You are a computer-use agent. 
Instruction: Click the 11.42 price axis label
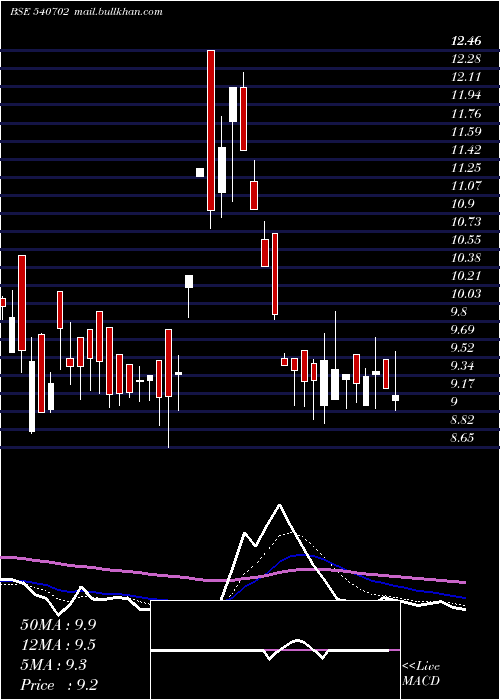tap(466, 150)
